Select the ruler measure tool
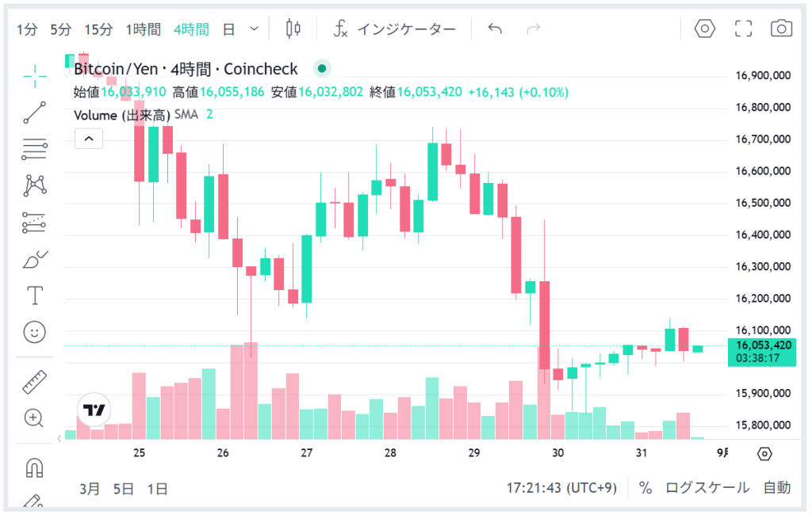The image size is (812, 515). 35,382
